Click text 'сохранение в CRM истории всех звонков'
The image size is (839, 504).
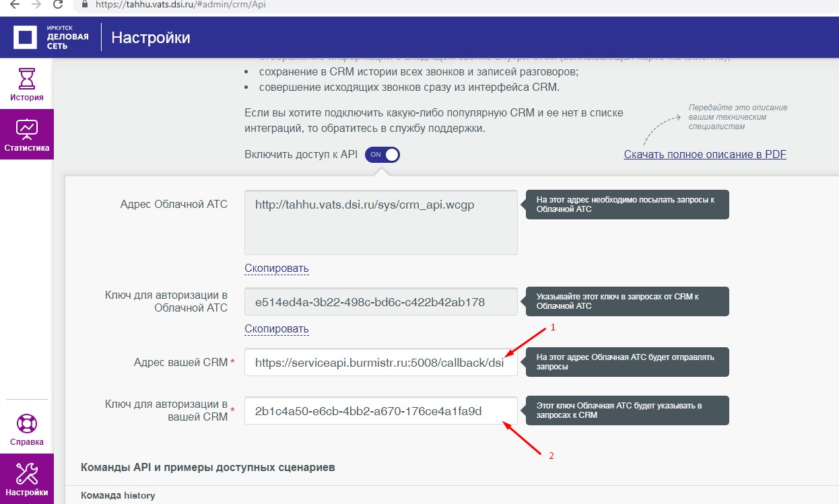click(419, 71)
